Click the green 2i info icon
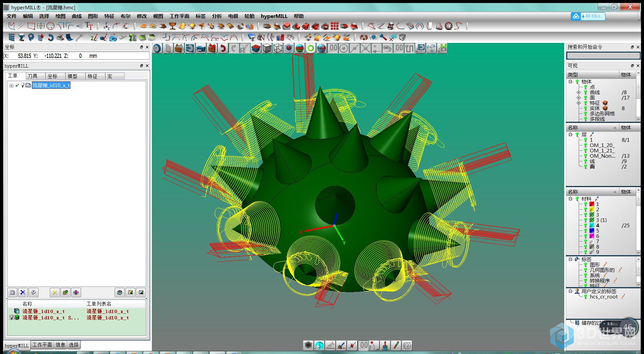This screenshot has height=354, width=644. 94,37
